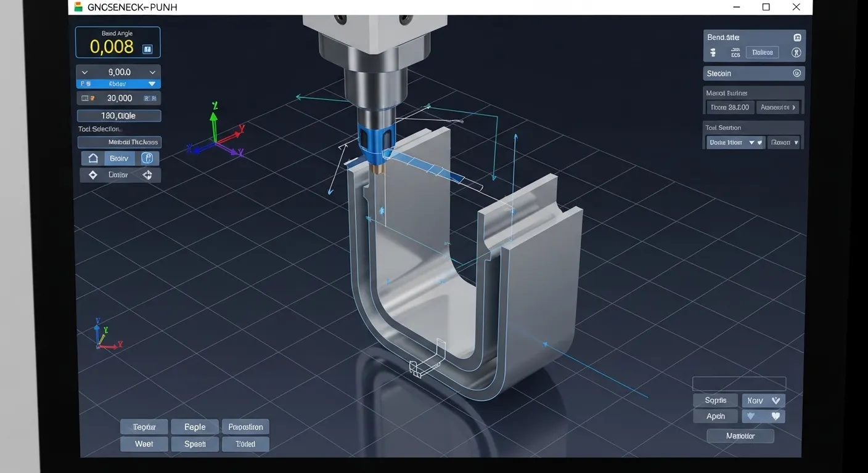
Task: Toggle the white heart icon beside Apoin
Action: click(x=776, y=416)
